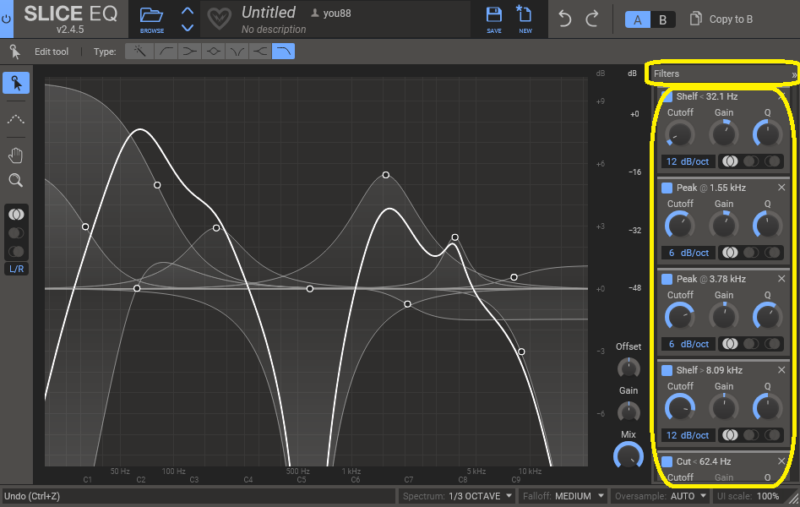Disable the Shelf 32.1 Hz filter checkbox
This screenshot has width=800, height=507.
coord(667,97)
